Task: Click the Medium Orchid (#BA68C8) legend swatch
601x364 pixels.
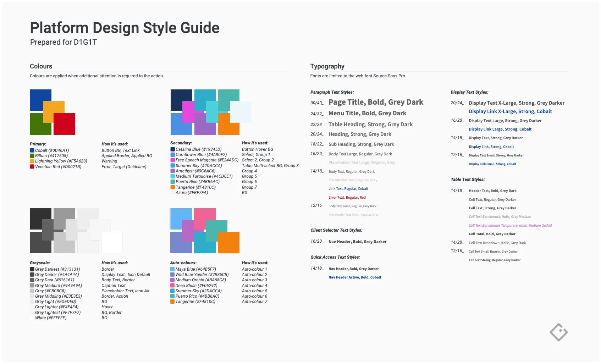Action: (172, 280)
